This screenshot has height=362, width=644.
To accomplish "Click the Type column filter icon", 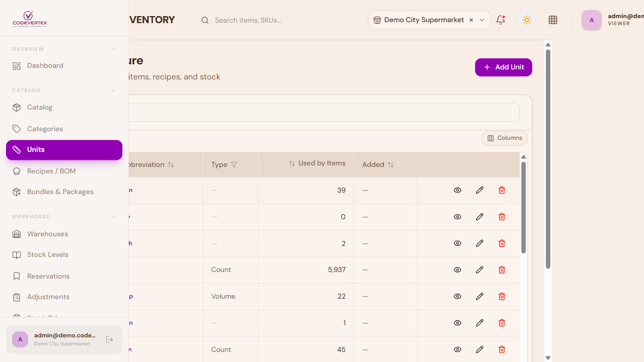I will click(x=234, y=165).
